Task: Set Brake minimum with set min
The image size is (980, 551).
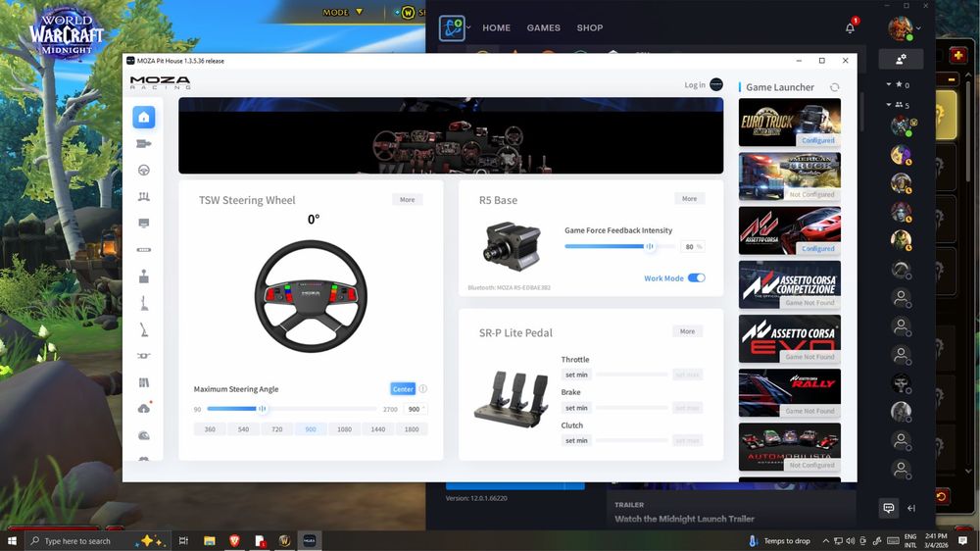Action: (x=576, y=408)
